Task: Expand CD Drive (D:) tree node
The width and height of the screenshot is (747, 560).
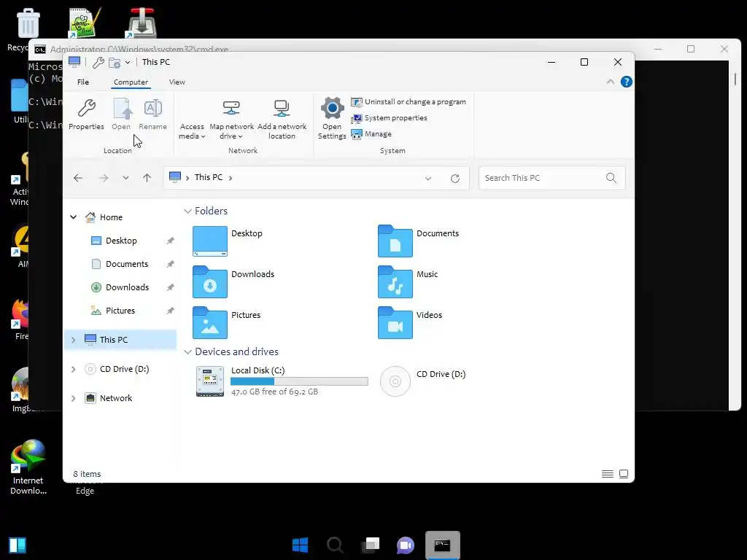Action: pos(74,369)
